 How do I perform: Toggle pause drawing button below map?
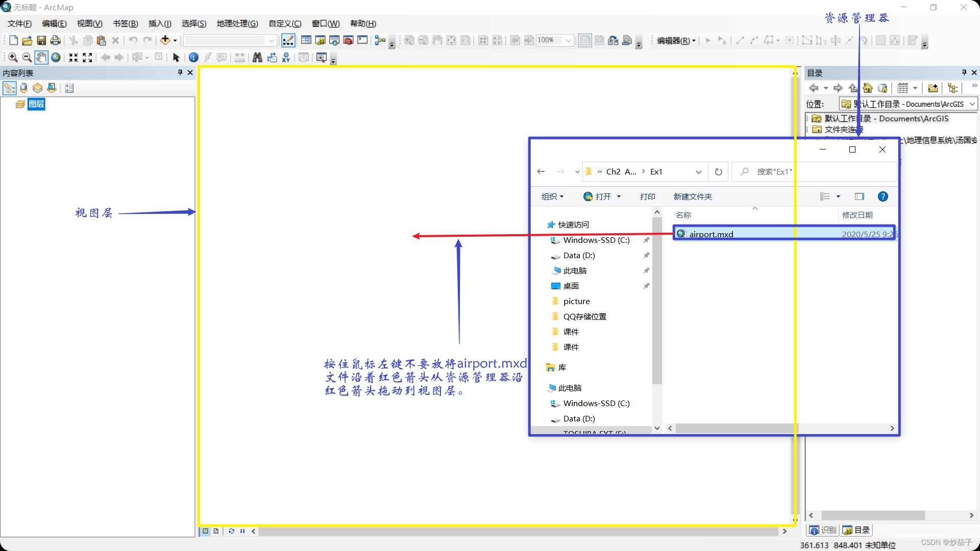(x=242, y=531)
